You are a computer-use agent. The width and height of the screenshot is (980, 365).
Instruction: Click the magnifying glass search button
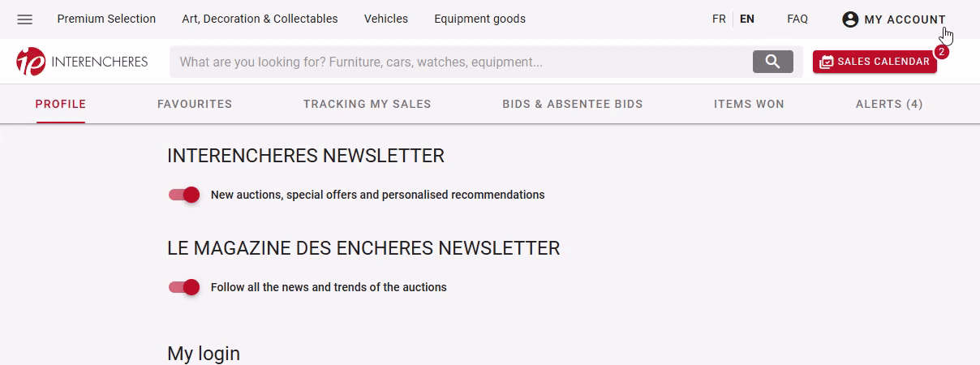coord(772,62)
